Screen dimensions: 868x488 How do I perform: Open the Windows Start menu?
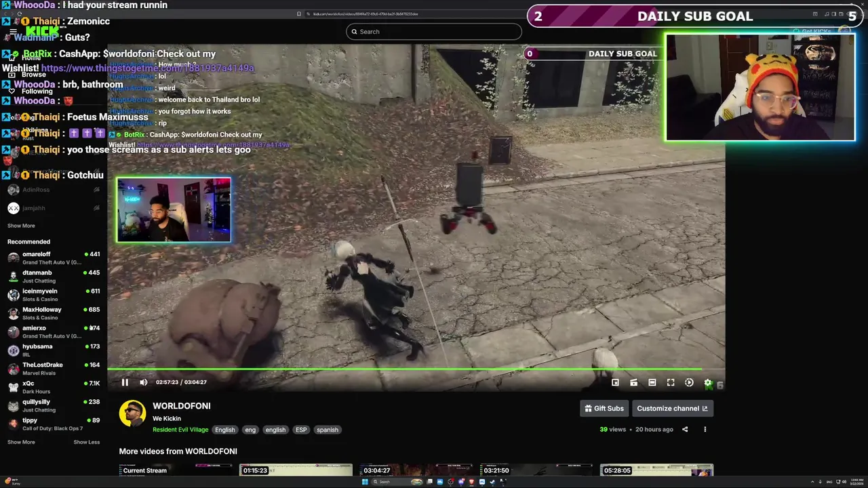pos(365,482)
